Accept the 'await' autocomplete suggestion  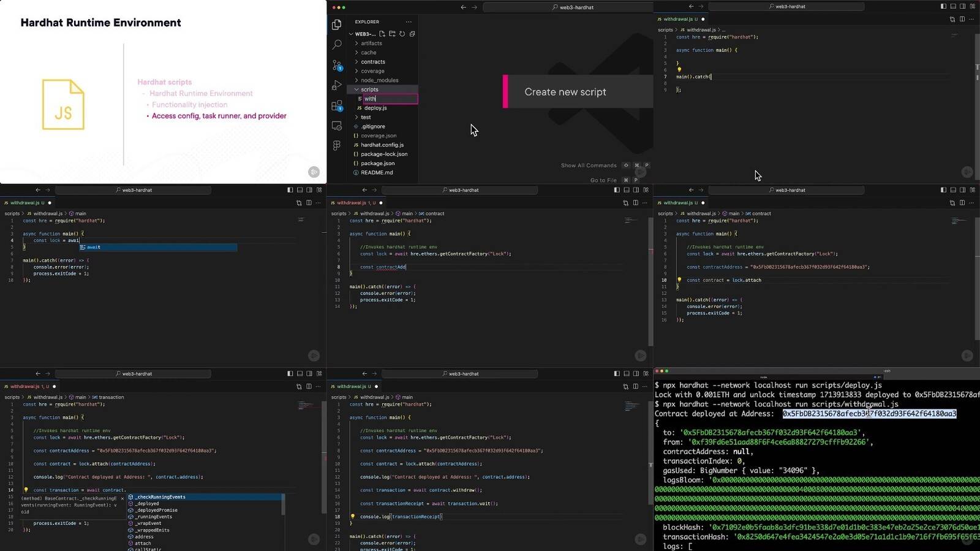click(158, 247)
